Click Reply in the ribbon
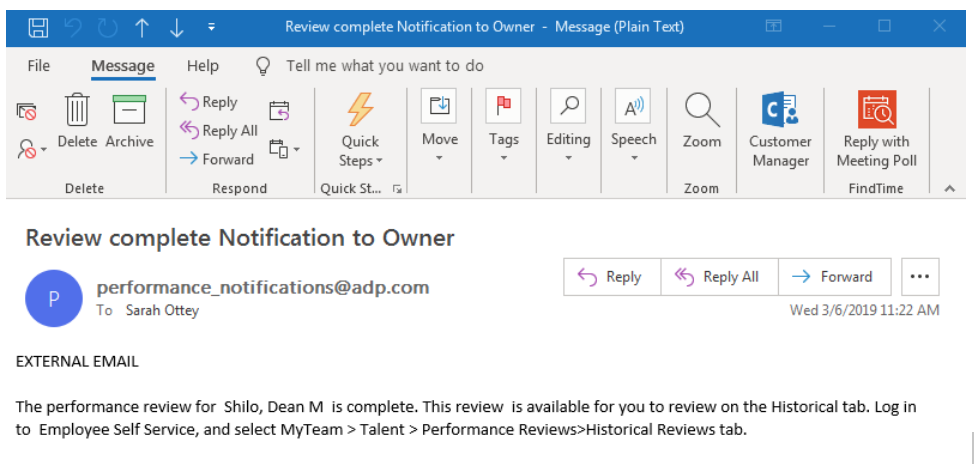Image resolution: width=974 pixels, height=464 pixels. (208, 102)
